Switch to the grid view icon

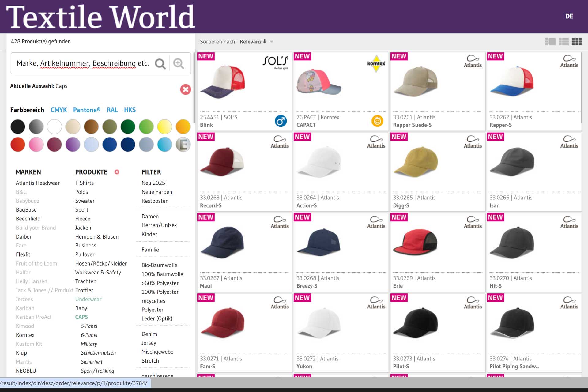click(577, 41)
